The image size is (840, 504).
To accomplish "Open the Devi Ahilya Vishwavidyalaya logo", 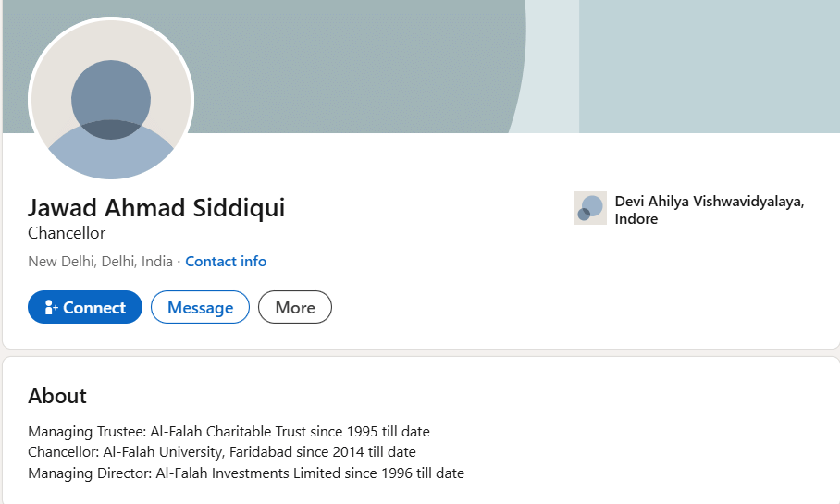I will [589, 208].
